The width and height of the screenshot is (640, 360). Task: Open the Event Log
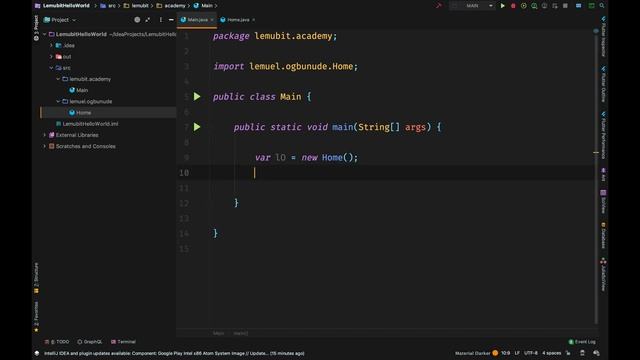[582, 342]
